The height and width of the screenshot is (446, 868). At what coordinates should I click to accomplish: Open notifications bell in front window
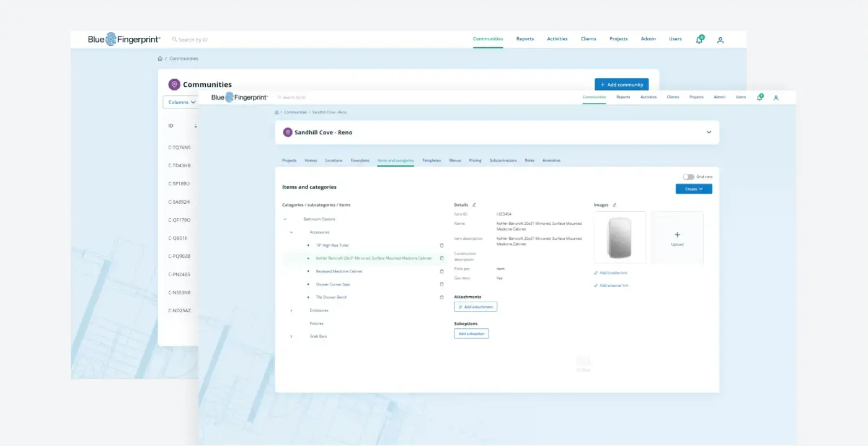coord(759,97)
